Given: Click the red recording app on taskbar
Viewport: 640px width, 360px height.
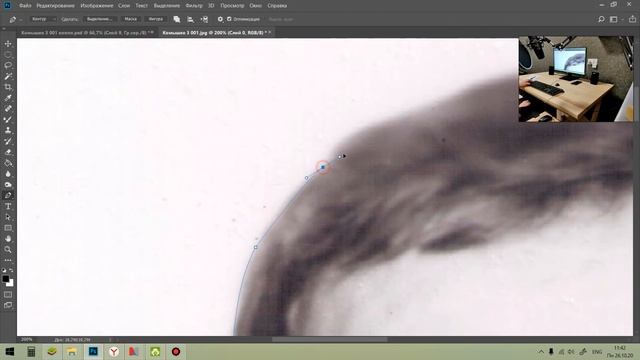Looking at the screenshot, I should tap(176, 351).
